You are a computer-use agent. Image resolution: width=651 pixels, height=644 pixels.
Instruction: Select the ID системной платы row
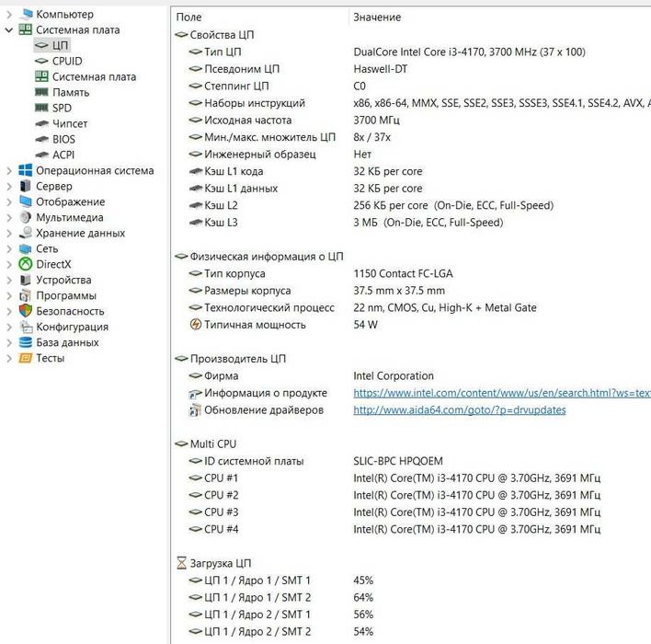click(x=413, y=461)
